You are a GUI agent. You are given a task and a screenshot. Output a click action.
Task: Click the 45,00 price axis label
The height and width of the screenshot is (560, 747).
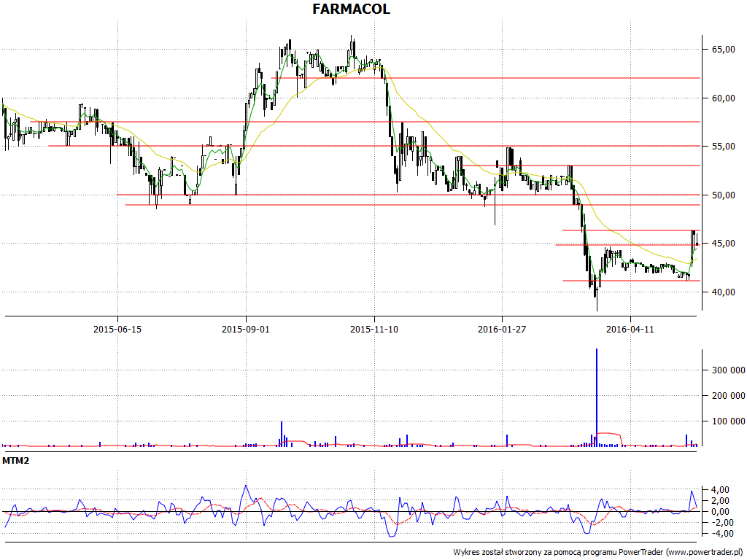(723, 244)
